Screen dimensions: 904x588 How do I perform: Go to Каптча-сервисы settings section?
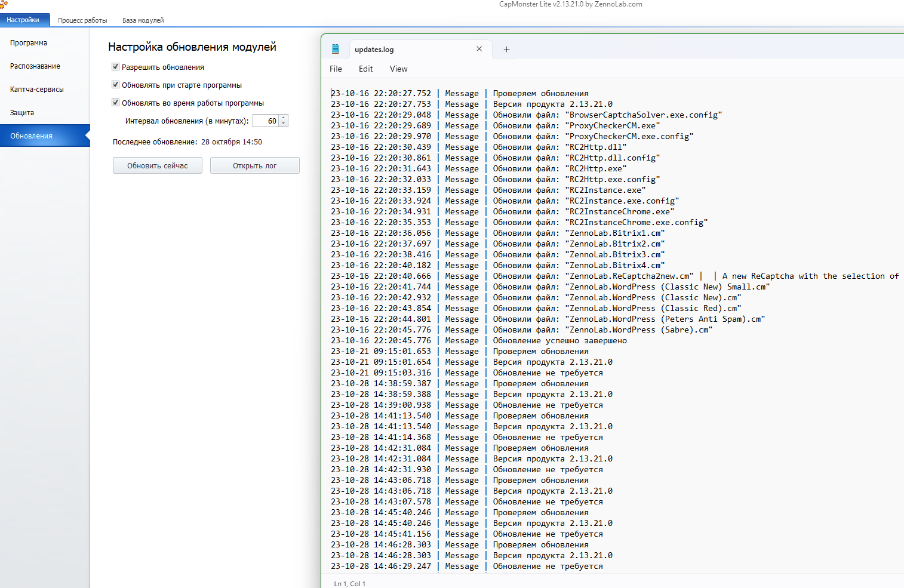pos(37,90)
